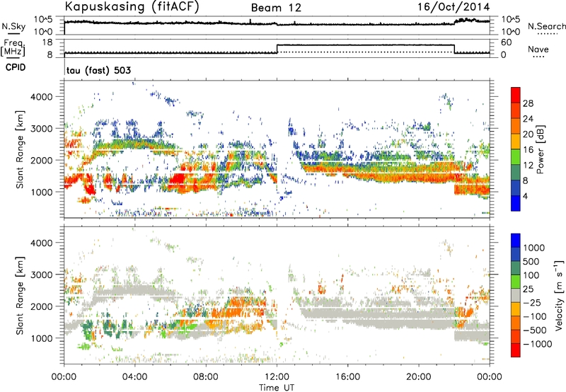Click the 12:00 time axis label
Image resolution: width=566 pixels, height=392 pixels.
(277, 377)
